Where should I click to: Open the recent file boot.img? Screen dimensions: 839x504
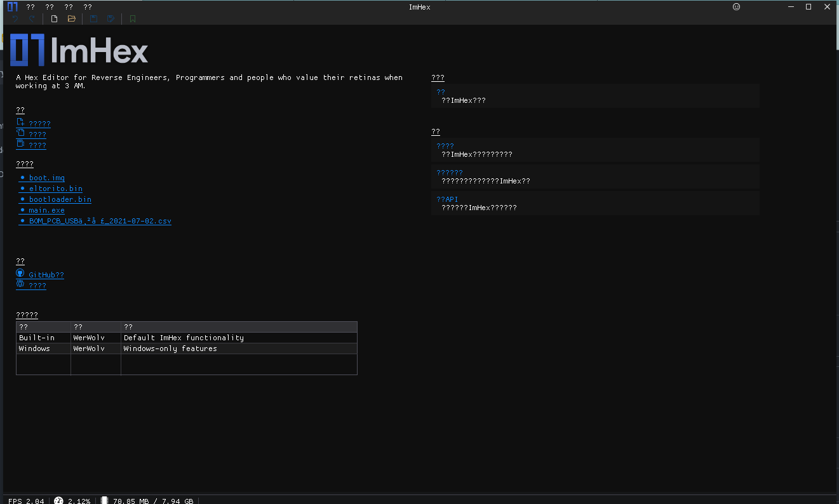[x=45, y=178]
